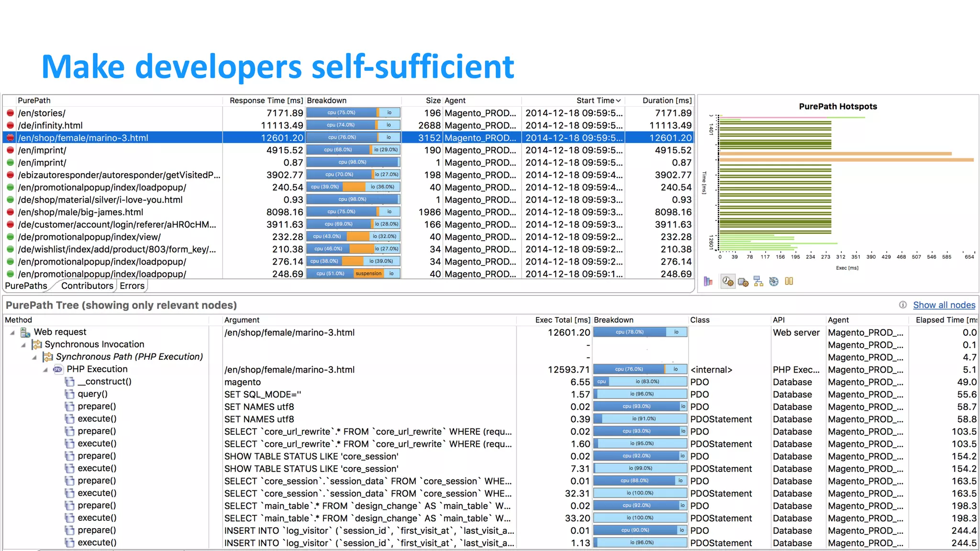Click the Web server API cell

pyautogui.click(x=796, y=332)
